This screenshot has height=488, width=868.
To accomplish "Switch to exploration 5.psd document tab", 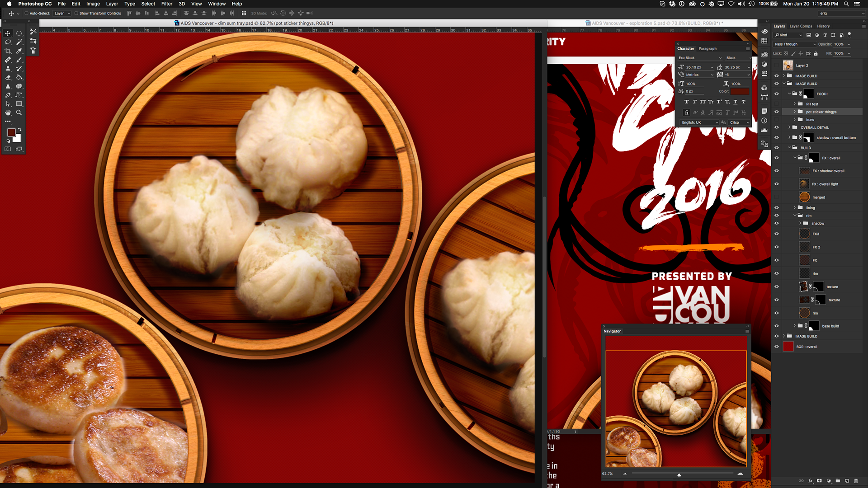I will click(x=655, y=23).
